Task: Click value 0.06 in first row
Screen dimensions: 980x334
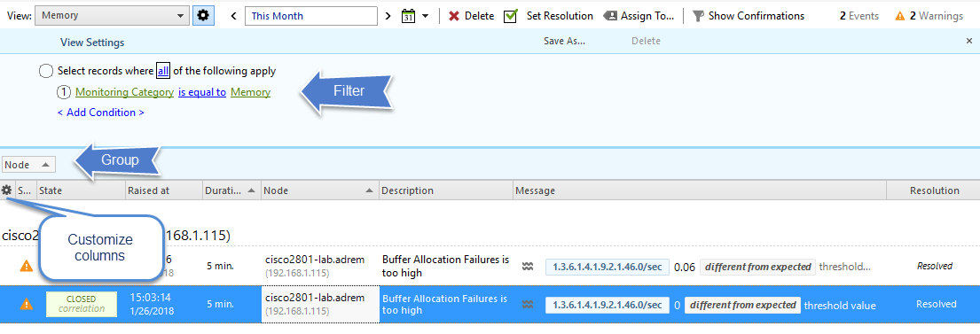Action: point(685,267)
